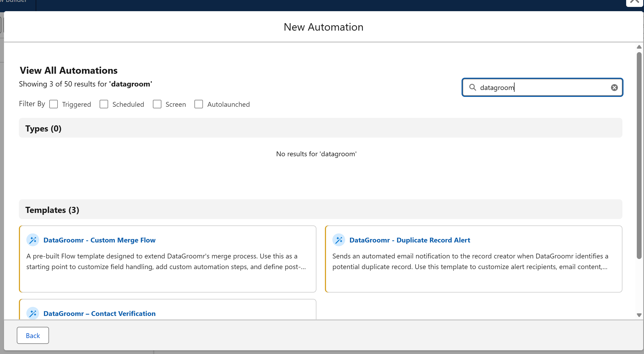Screen dimensions: 644x354
Task: Click the Duplicate Record Alert wand icon
Action: coord(339,240)
